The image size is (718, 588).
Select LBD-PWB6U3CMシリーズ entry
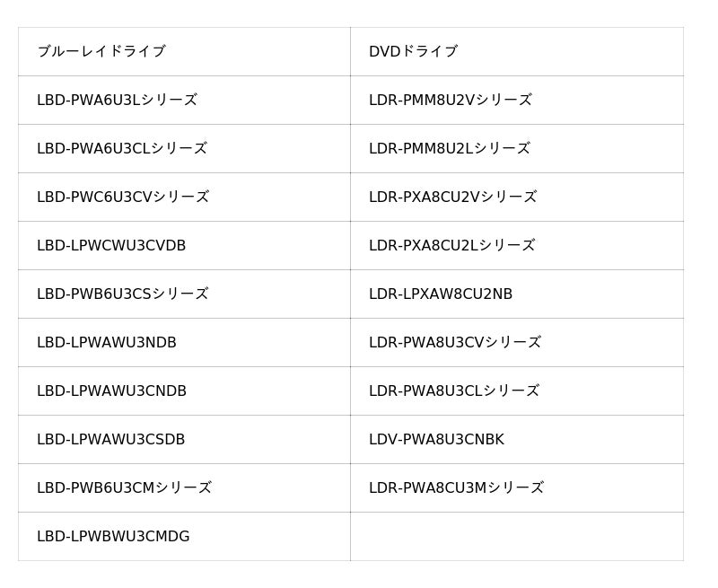pyautogui.click(x=184, y=487)
